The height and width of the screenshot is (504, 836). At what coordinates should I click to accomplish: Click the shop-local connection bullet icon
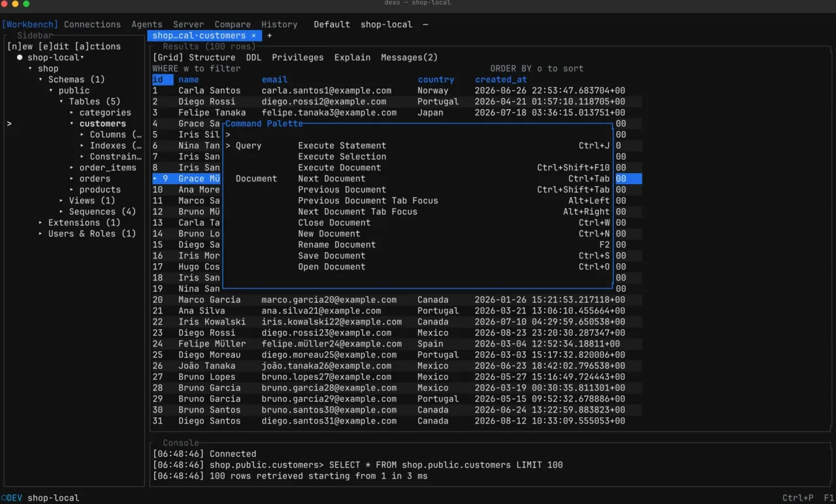(20, 57)
